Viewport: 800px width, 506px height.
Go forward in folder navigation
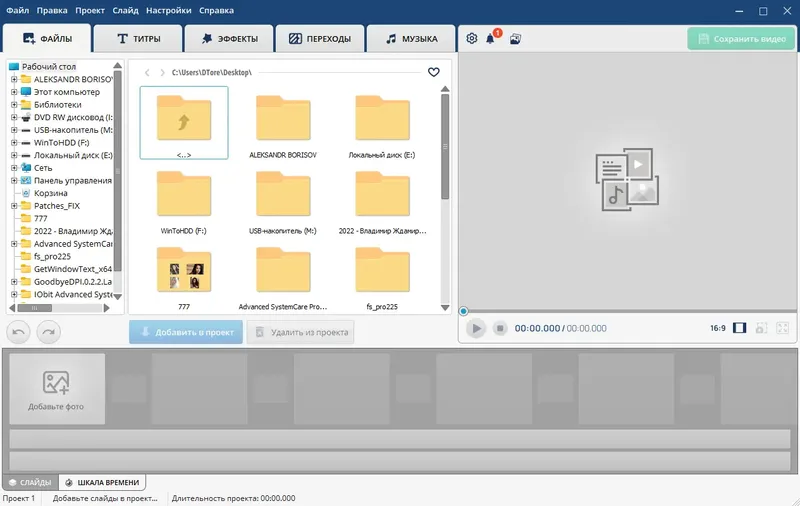click(162, 72)
